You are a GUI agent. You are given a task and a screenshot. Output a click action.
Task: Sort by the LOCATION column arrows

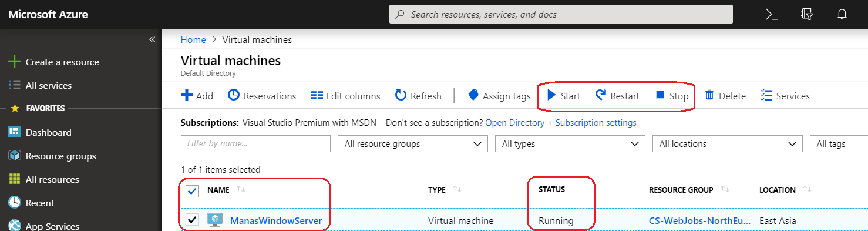click(x=808, y=189)
